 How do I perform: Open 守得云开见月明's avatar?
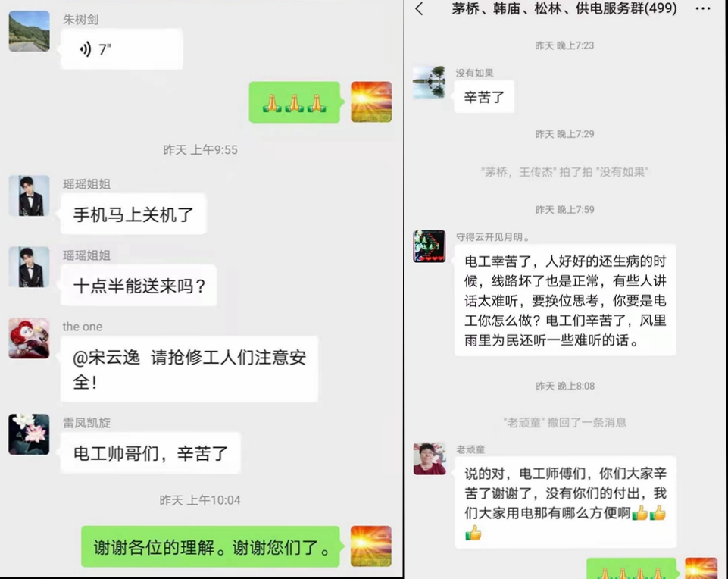tap(430, 246)
